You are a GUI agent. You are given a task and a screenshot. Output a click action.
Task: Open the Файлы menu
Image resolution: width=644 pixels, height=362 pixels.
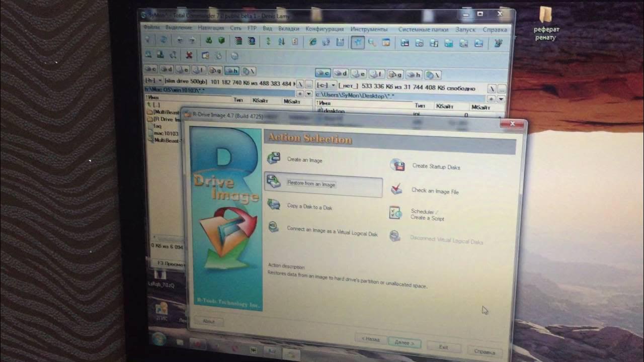[151, 28]
